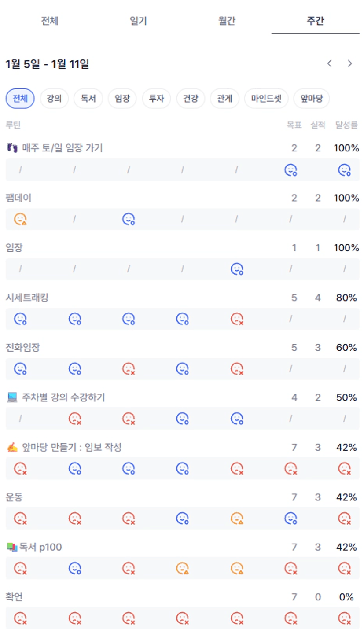Toggle the 강의 category filter chip
This screenshot has height=629, width=364.
(x=54, y=99)
